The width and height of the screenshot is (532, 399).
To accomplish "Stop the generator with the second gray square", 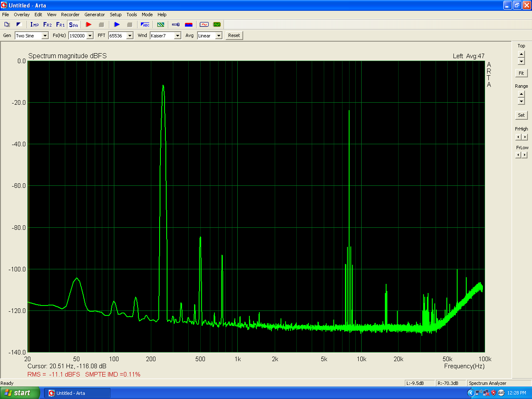I will 129,25.
